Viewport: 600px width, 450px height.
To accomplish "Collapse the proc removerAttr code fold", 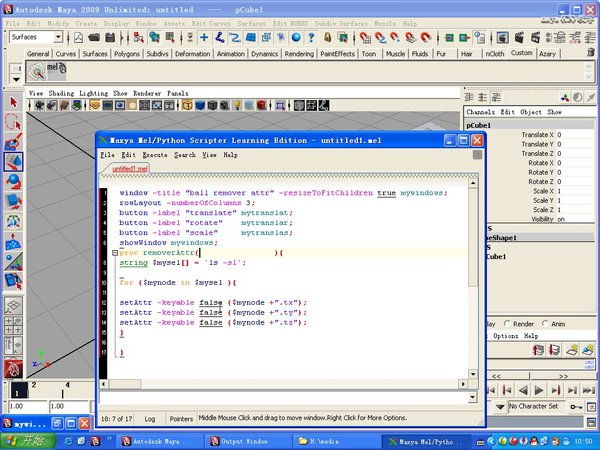I will (x=115, y=253).
